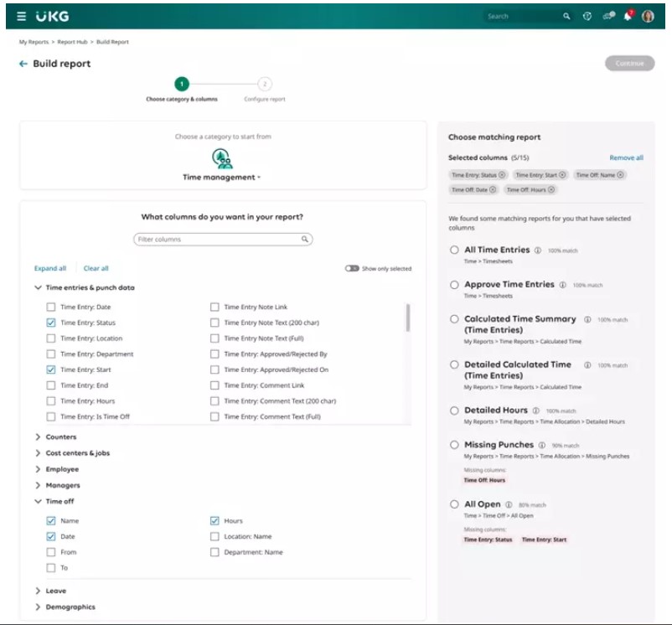Expand the Counters section
The height and width of the screenshot is (625, 672).
(x=38, y=437)
